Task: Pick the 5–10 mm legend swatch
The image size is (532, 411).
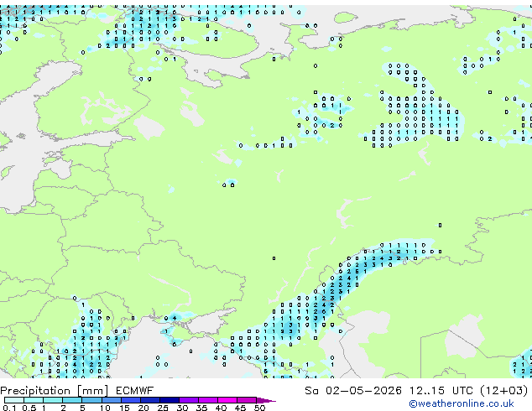Action: pos(91,400)
